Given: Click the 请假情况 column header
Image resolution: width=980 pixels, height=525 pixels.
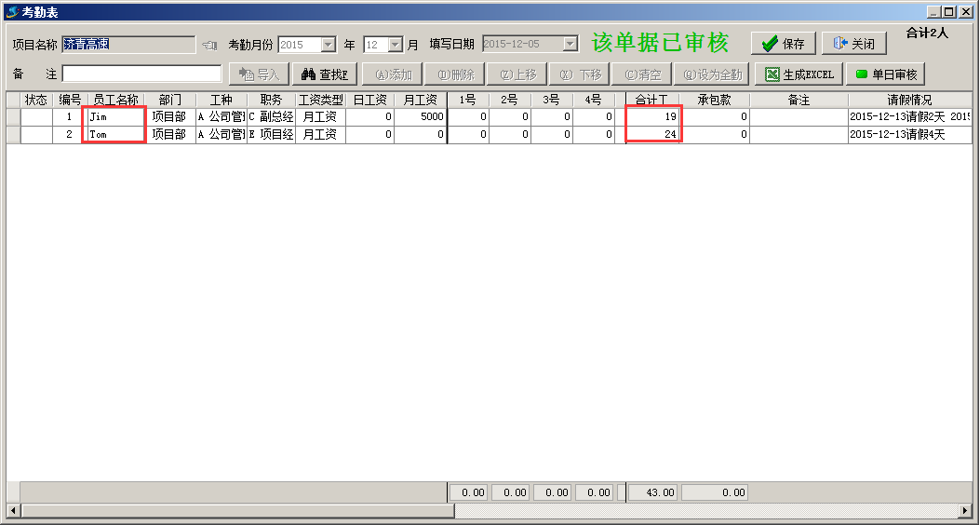Looking at the screenshot, I should (x=908, y=100).
